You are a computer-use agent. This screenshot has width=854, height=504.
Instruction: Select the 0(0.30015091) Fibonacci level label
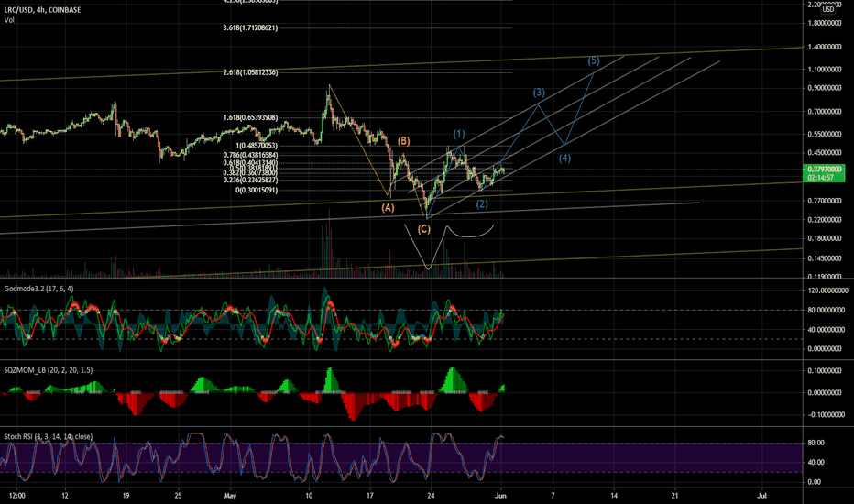(x=257, y=191)
